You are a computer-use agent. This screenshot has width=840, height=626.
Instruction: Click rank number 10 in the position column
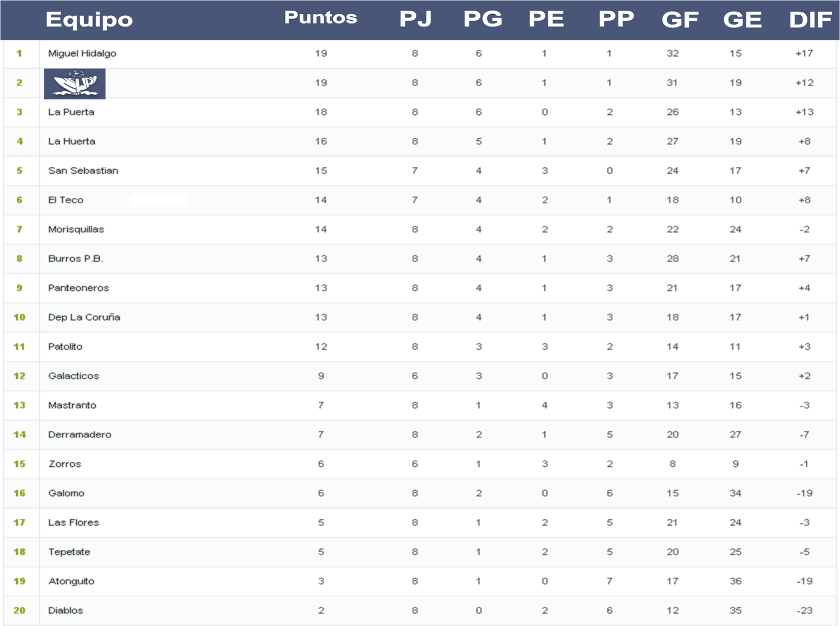(x=20, y=317)
